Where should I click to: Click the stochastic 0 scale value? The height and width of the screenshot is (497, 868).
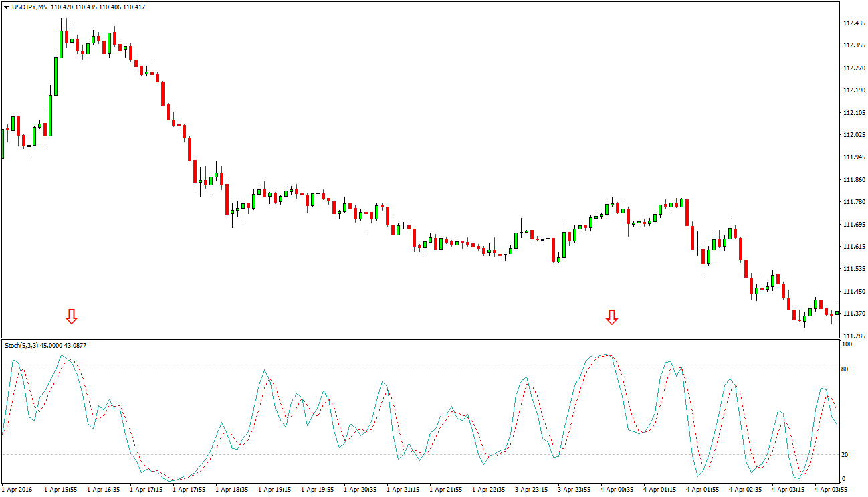pyautogui.click(x=845, y=478)
